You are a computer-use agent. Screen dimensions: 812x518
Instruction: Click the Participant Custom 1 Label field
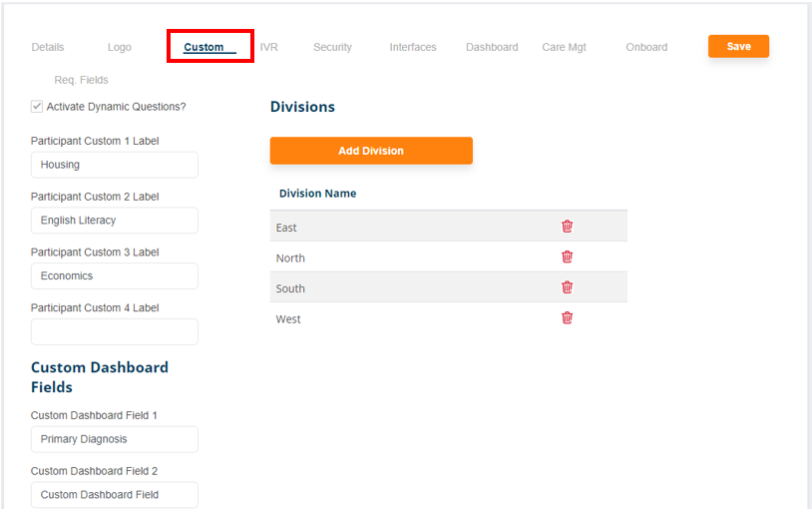pyautogui.click(x=114, y=165)
